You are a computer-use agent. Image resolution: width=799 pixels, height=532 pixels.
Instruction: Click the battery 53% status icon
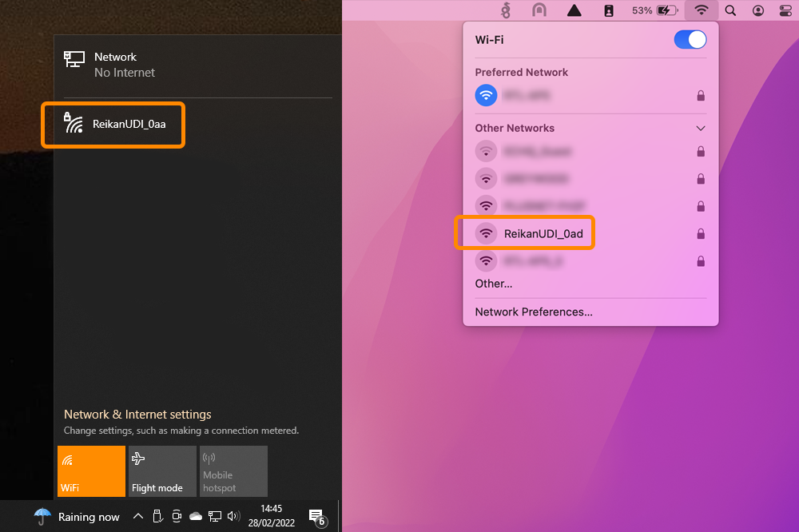(654, 10)
